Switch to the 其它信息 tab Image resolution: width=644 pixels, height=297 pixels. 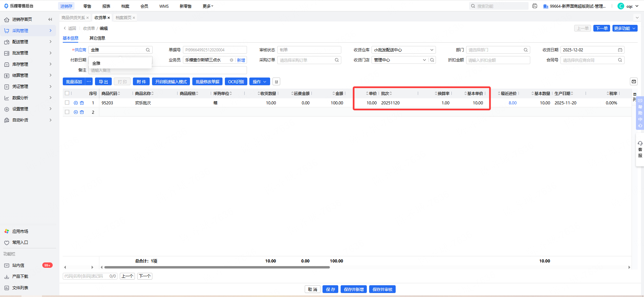97,38
